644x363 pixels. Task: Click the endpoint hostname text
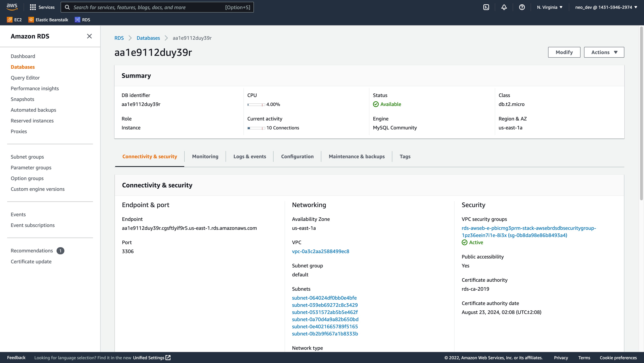click(x=189, y=228)
